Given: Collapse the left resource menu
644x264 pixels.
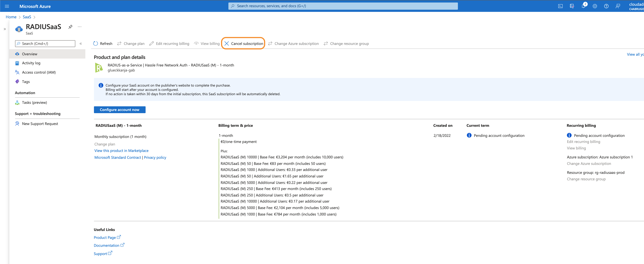Looking at the screenshot, I should click(81, 44).
